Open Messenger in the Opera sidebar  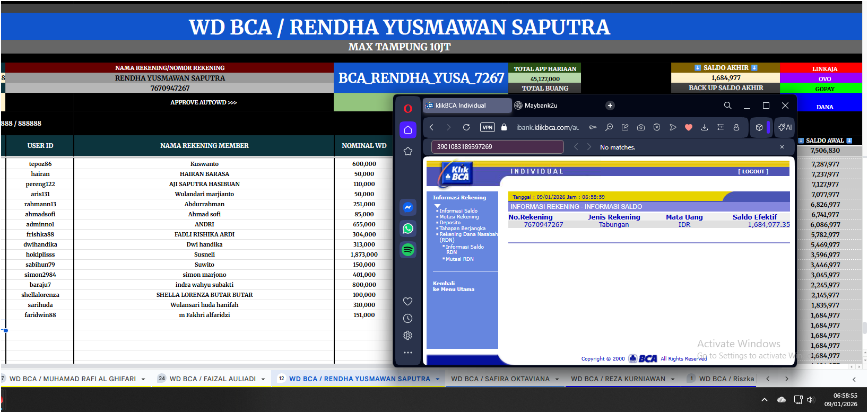(408, 207)
